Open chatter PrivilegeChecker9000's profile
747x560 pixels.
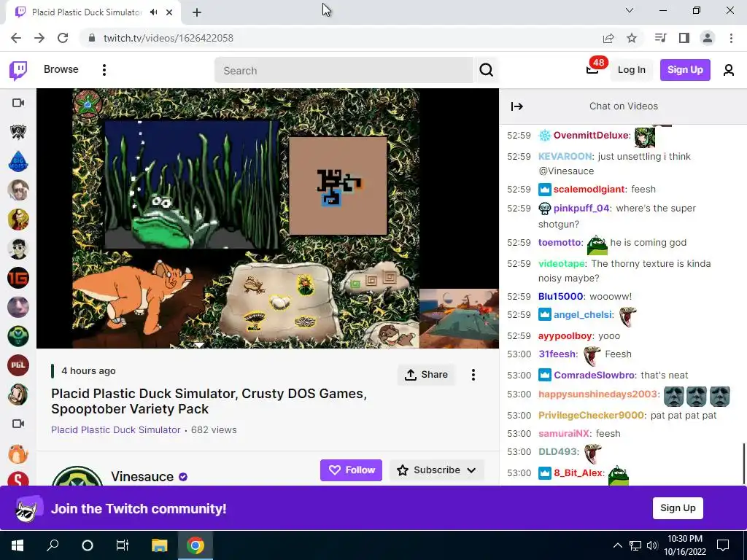591,415
